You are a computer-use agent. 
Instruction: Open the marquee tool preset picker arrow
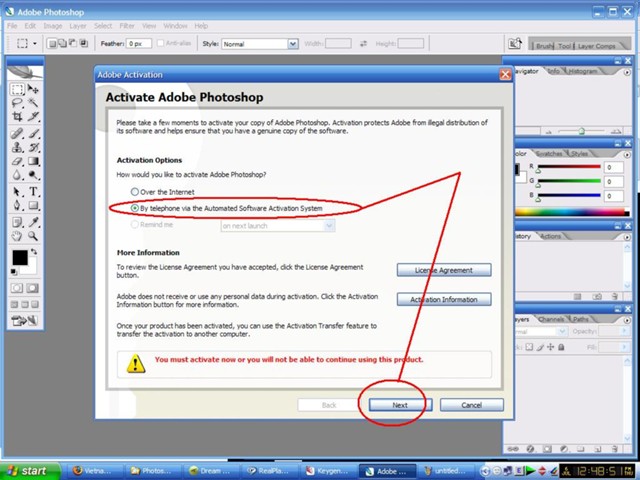tap(35, 43)
